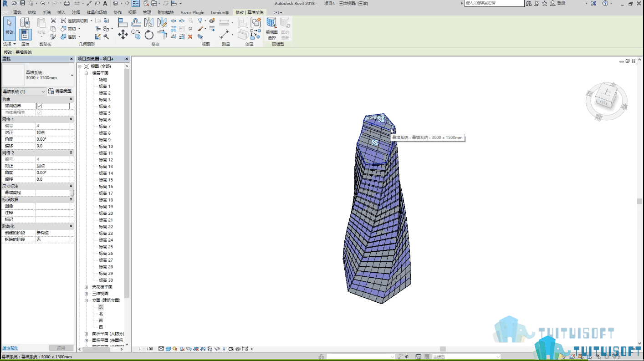
Task: Expand the 三维视图 tree node
Action: [87, 294]
